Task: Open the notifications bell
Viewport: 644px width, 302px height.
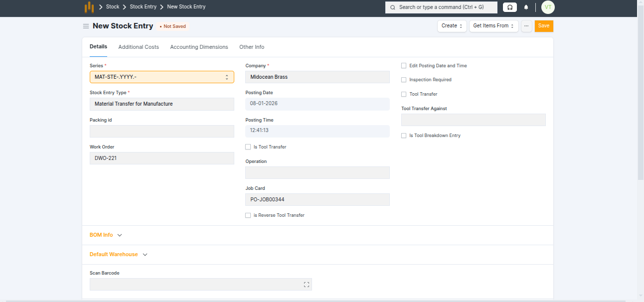Action: [x=526, y=7]
